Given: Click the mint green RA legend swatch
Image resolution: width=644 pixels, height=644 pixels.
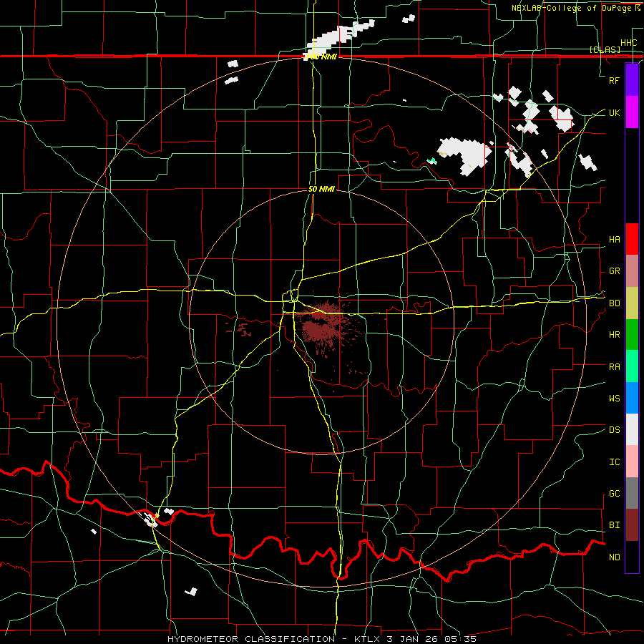Looking at the screenshot, I should click(x=632, y=366).
